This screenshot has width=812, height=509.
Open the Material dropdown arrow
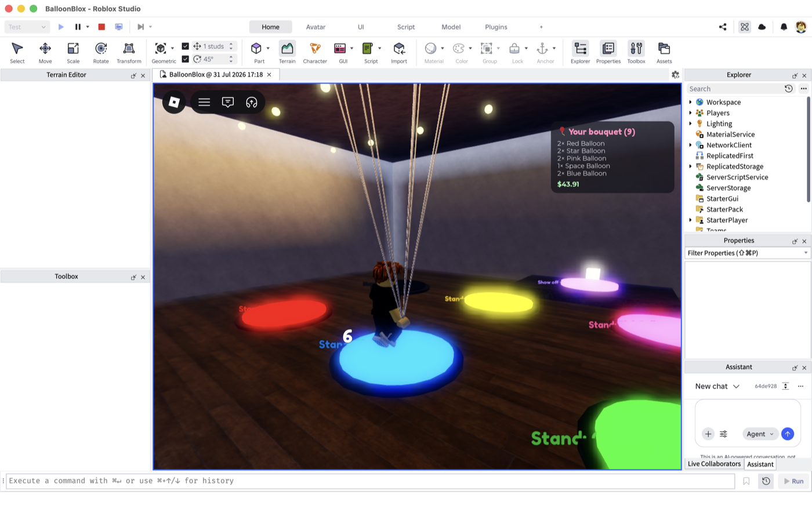click(443, 48)
